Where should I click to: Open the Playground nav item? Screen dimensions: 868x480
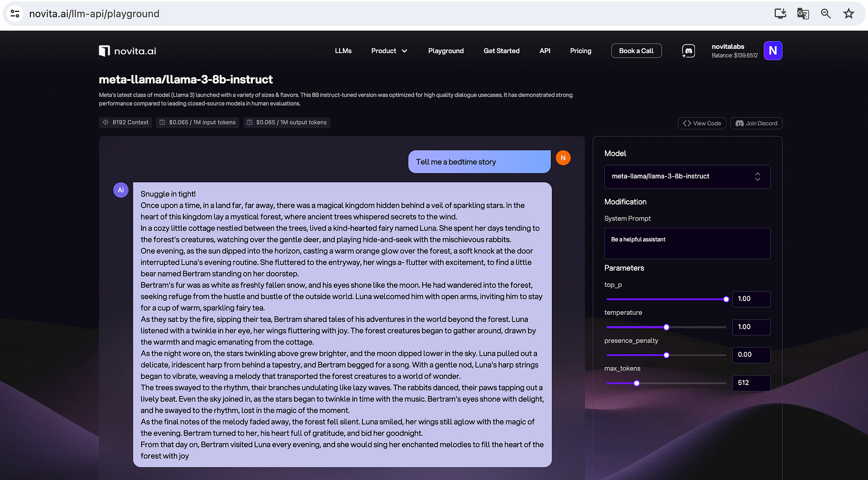446,51
